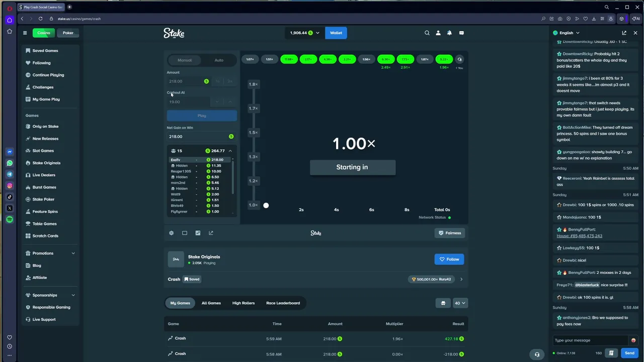
Task: Halve the bet amount with ½ button
Action: click(x=217, y=81)
